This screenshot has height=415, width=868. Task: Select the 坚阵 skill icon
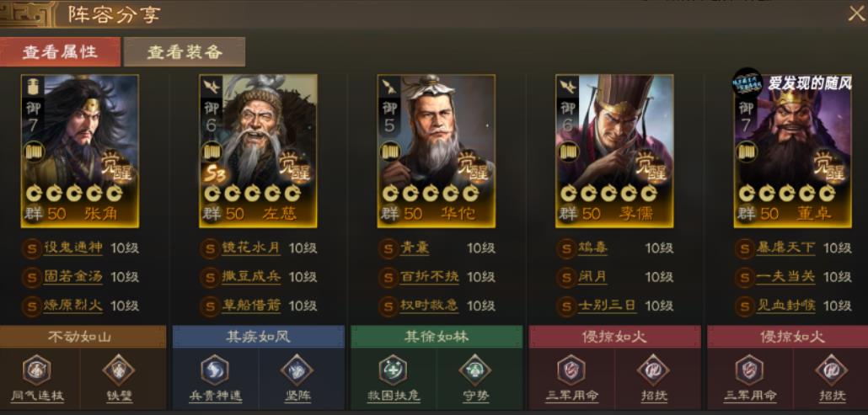click(297, 370)
